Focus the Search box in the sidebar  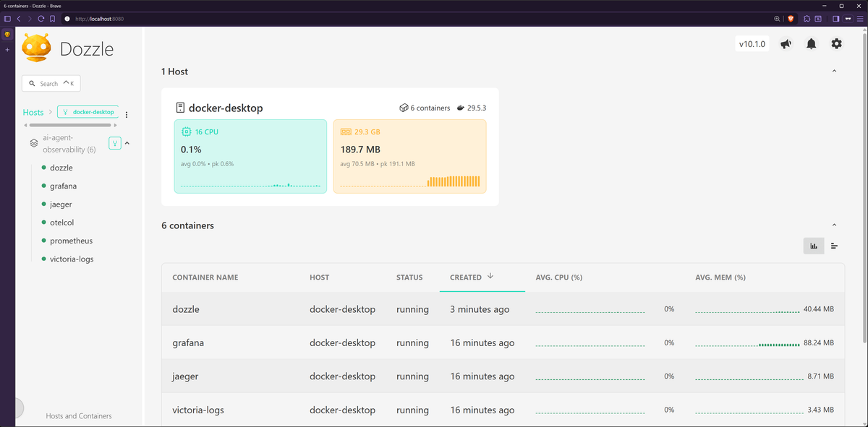click(x=51, y=84)
